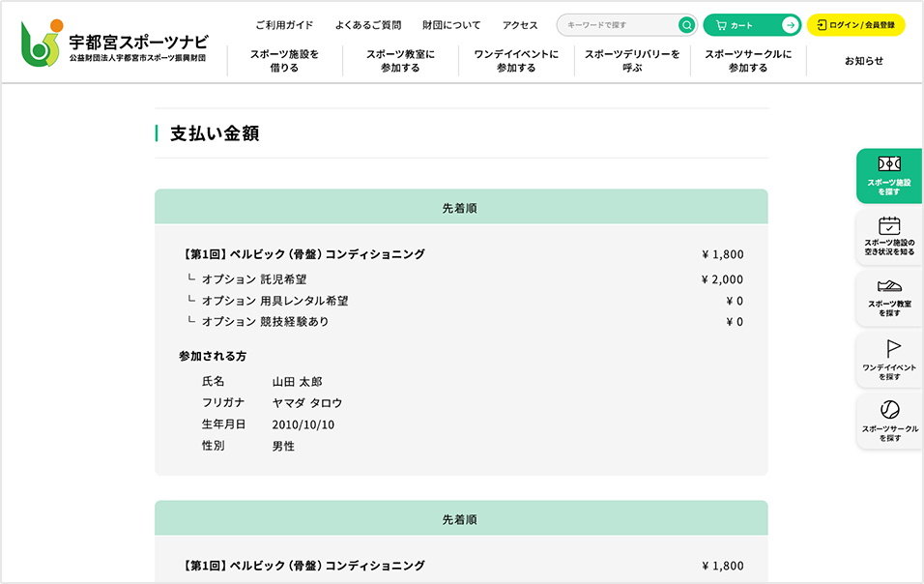The image size is (924, 584).
Task: Click the search magnifier icon
Action: point(686,25)
